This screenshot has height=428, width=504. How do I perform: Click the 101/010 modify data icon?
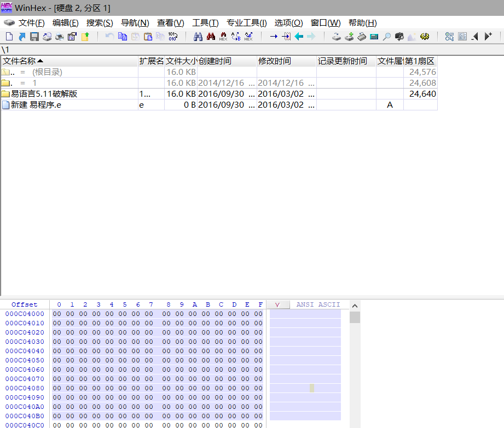pyautogui.click(x=173, y=37)
